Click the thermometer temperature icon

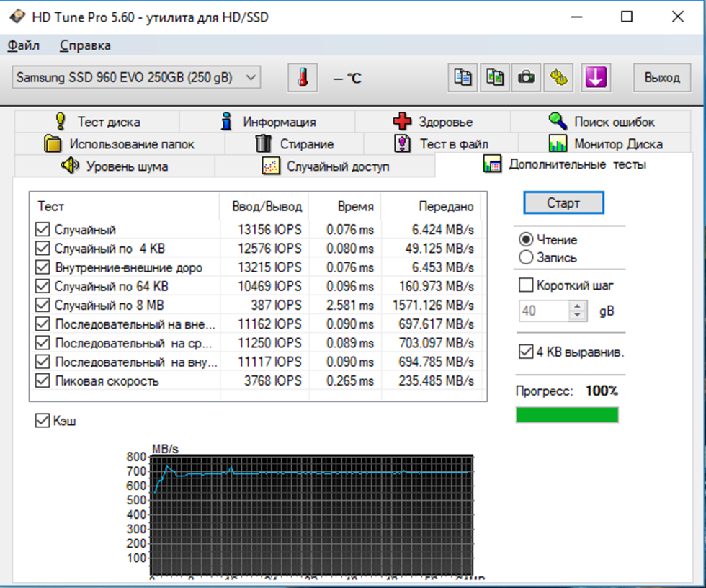(303, 78)
